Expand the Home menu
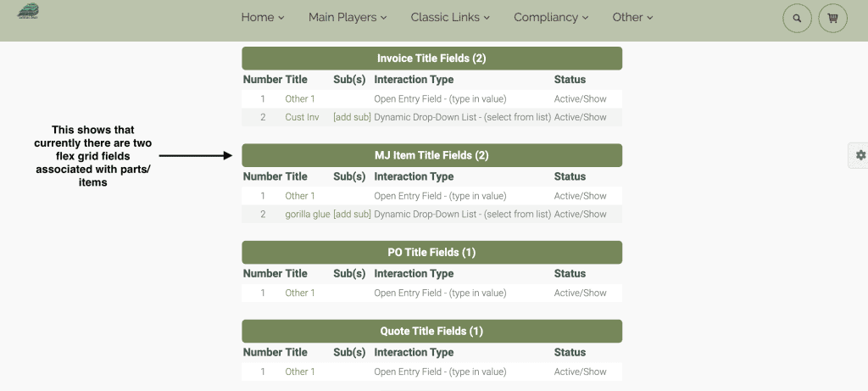Screen dimensions: 868x391 [x=263, y=17]
